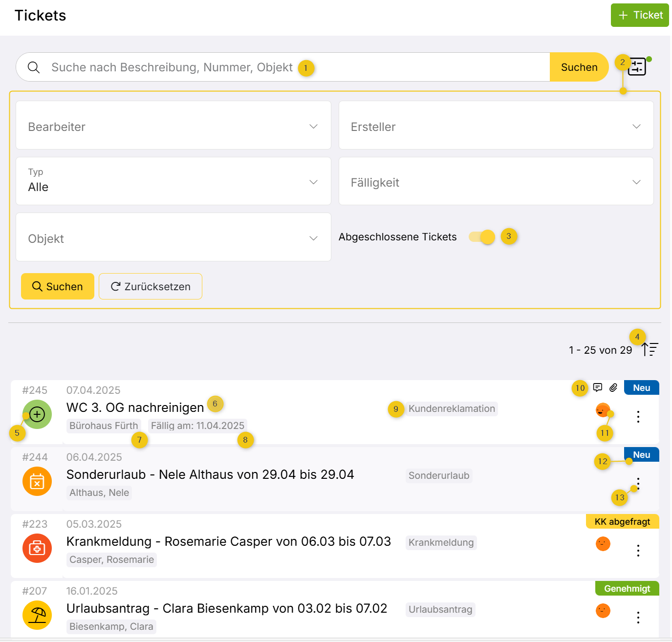Click the green add Ticket button

(x=640, y=15)
